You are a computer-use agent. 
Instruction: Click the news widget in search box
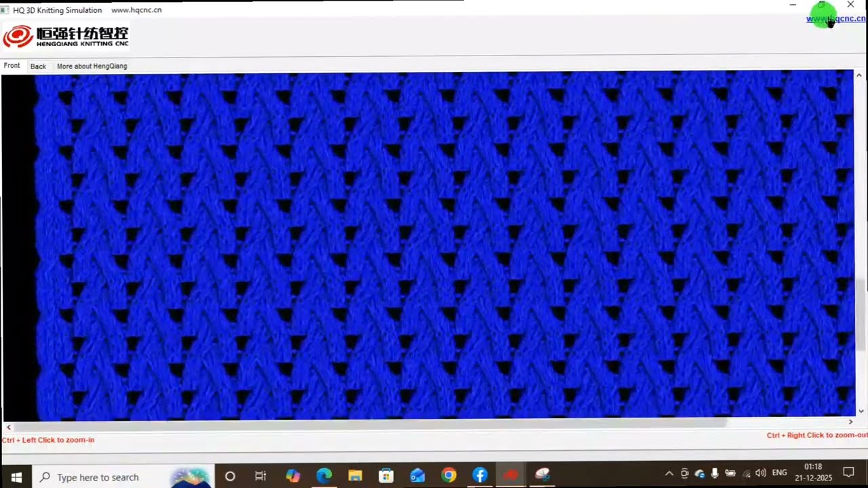(x=191, y=477)
